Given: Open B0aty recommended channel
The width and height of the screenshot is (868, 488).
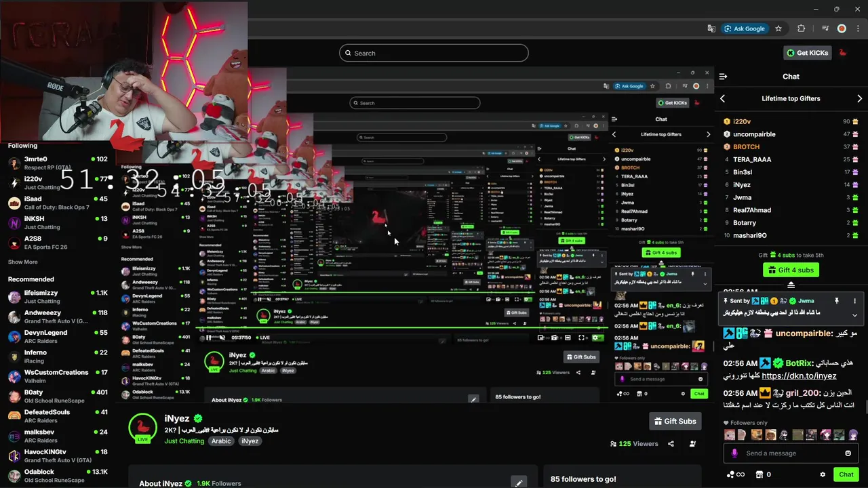Looking at the screenshot, I should coord(58,396).
